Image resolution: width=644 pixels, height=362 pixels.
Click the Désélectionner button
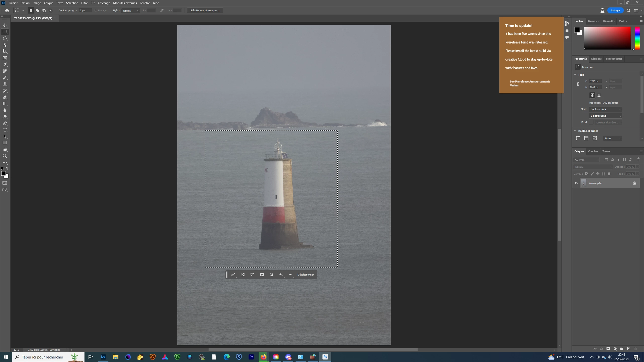coord(305,275)
